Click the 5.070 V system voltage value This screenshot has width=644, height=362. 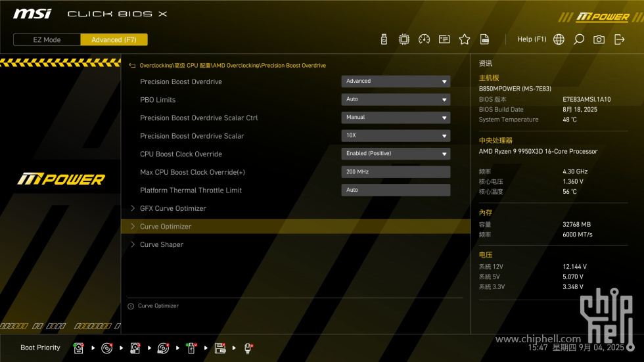(x=573, y=277)
